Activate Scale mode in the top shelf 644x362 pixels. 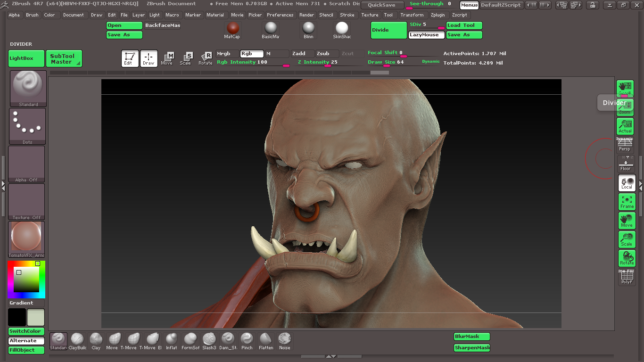(x=186, y=58)
